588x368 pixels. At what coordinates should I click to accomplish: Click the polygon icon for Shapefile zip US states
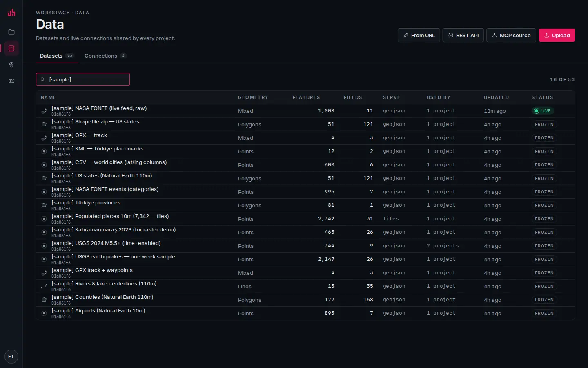pos(44,124)
